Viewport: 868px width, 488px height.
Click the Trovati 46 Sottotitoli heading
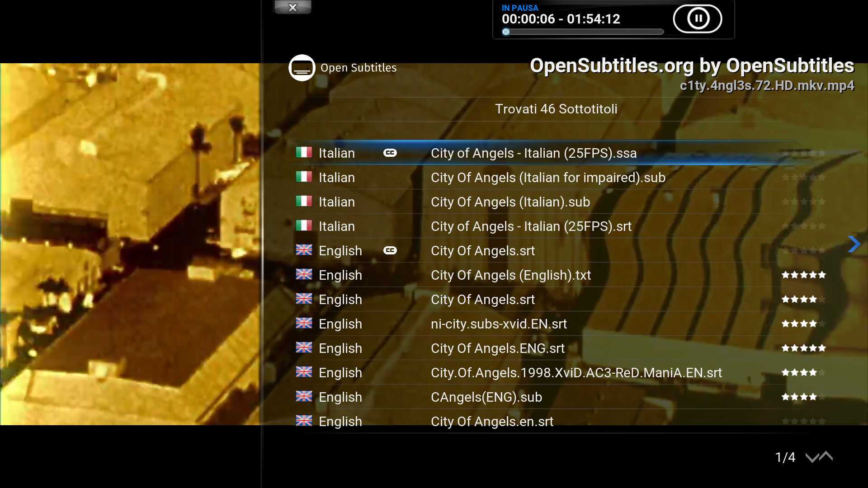pyautogui.click(x=556, y=109)
